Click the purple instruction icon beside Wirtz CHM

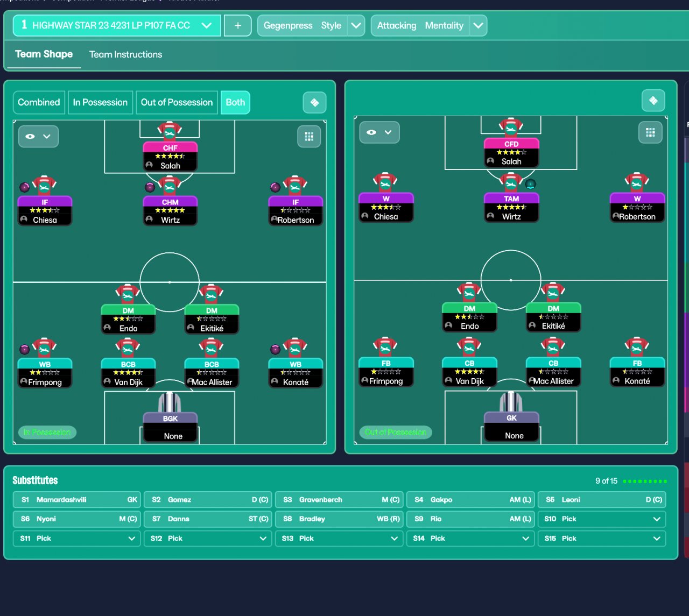[150, 187]
